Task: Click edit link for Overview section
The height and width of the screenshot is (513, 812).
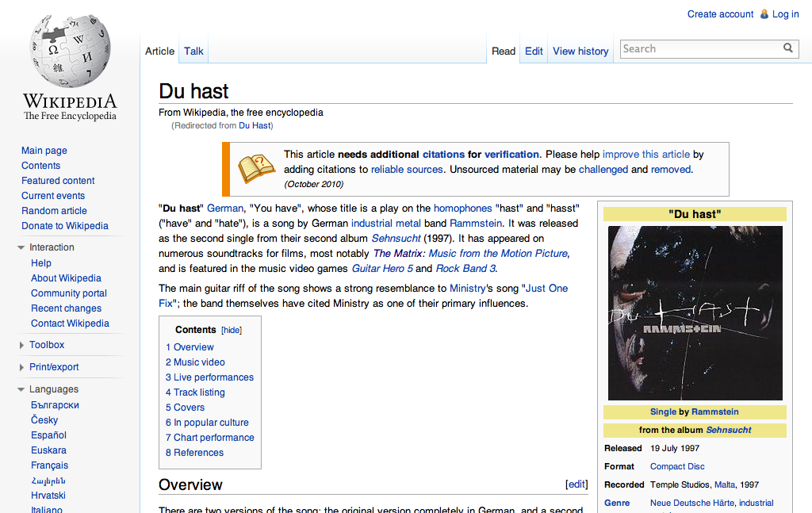Action: [x=576, y=484]
